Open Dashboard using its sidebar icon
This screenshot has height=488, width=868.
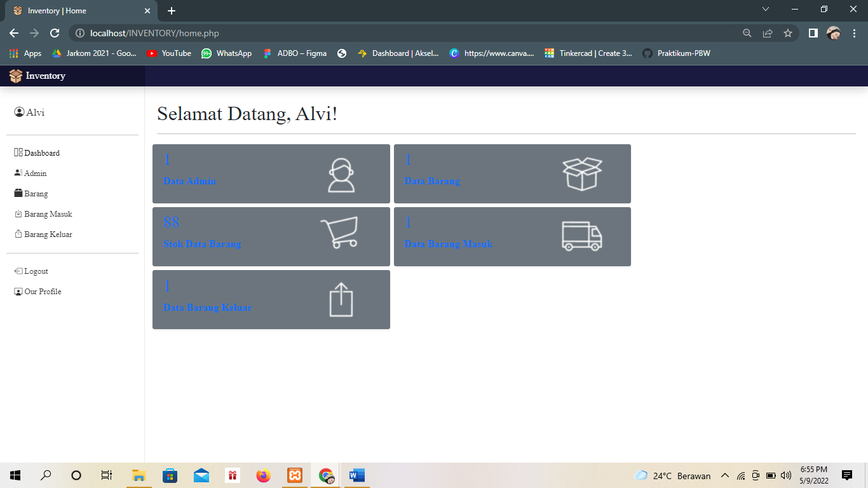(x=18, y=152)
